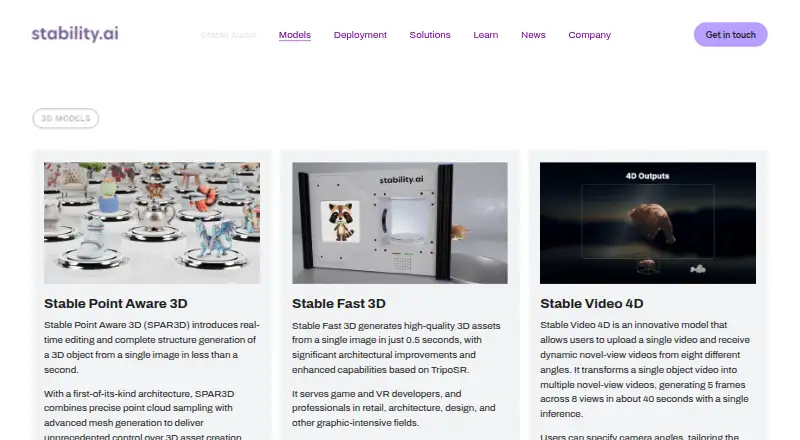Click the paragraph starting 'It serves game and VR developers'
This screenshot has height=440, width=800.
click(393, 408)
